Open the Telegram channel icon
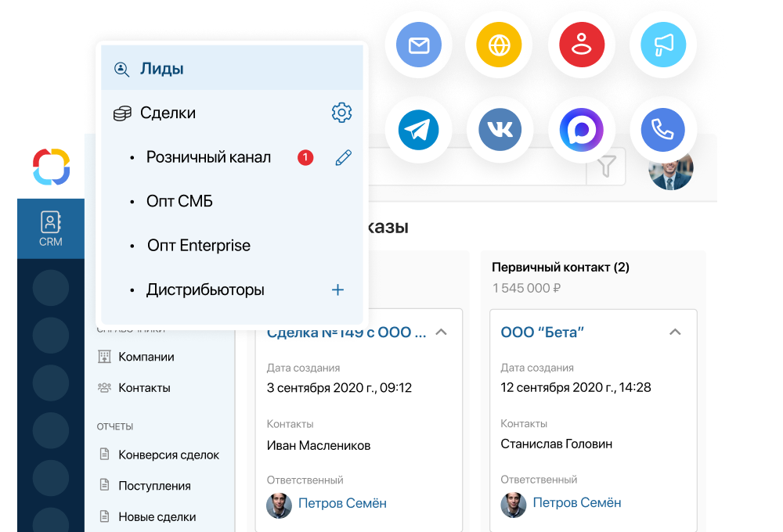This screenshot has width=783, height=532. click(418, 130)
